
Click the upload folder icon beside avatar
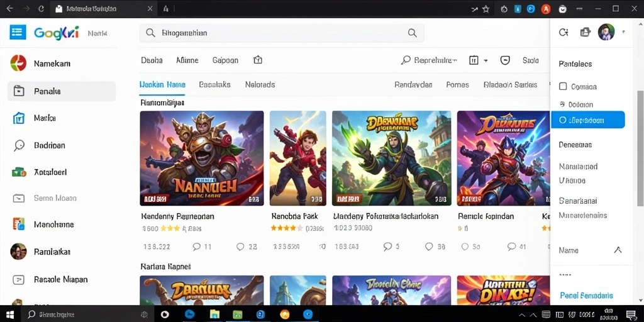585,33
